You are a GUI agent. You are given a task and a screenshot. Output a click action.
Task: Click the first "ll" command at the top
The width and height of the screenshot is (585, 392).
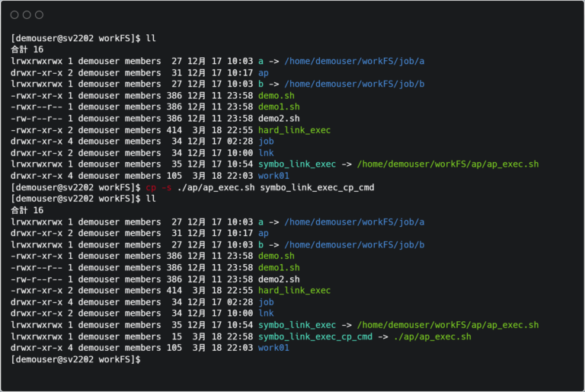pos(150,38)
